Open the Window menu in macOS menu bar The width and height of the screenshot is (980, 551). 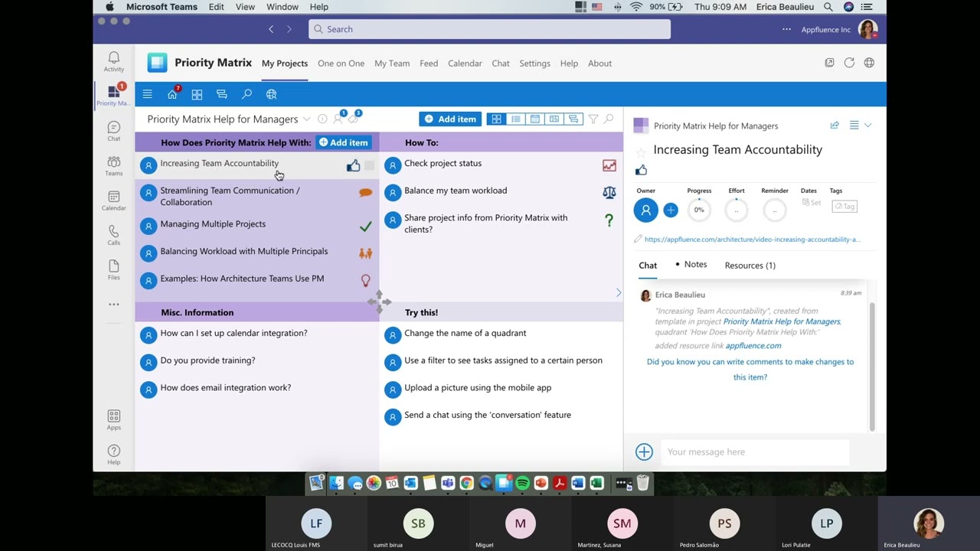click(x=283, y=7)
